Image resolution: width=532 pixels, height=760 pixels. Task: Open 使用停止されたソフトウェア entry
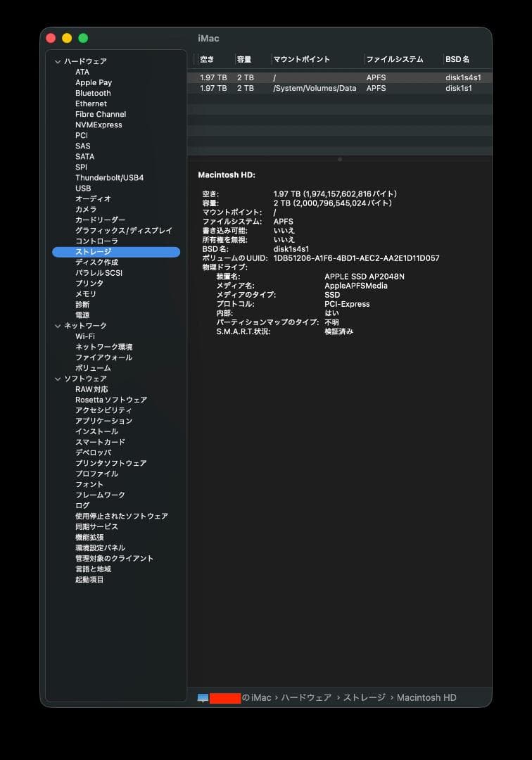(122, 517)
